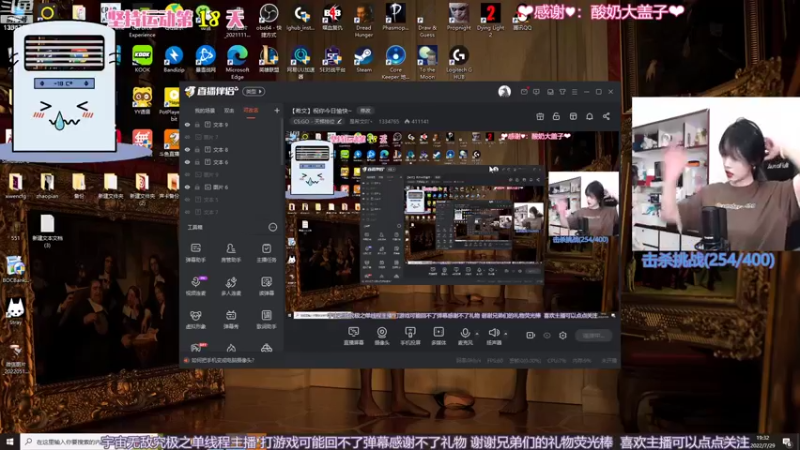
Task: Add a 多媒体 multimedia source
Action: [x=438, y=336]
